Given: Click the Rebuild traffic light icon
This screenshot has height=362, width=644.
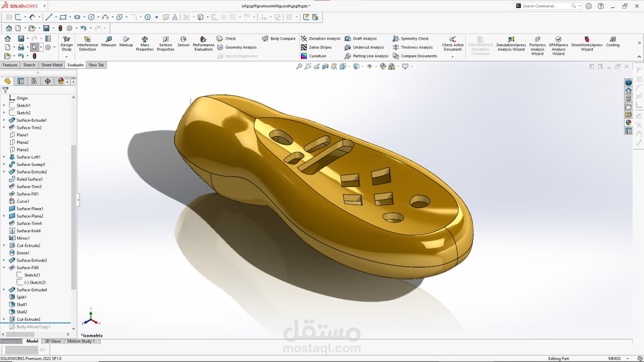Looking at the screenshot, I should [60, 28].
